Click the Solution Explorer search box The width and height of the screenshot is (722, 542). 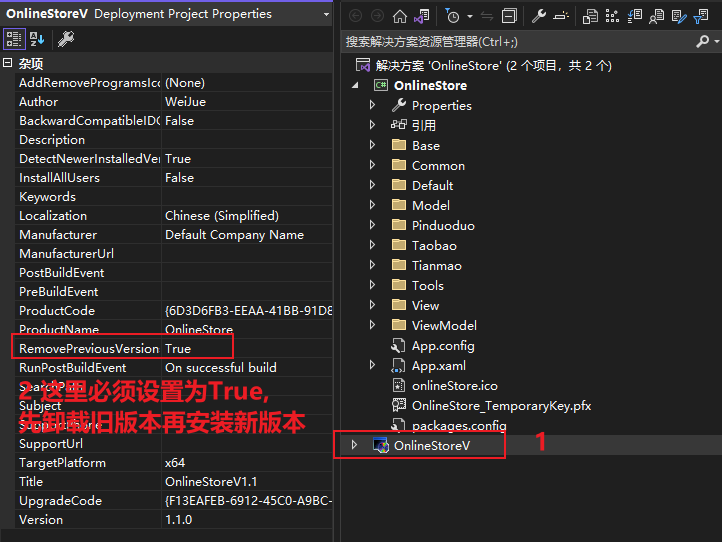click(x=515, y=42)
